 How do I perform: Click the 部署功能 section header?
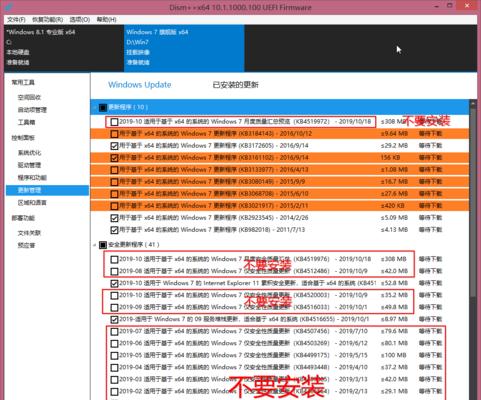coord(23,218)
